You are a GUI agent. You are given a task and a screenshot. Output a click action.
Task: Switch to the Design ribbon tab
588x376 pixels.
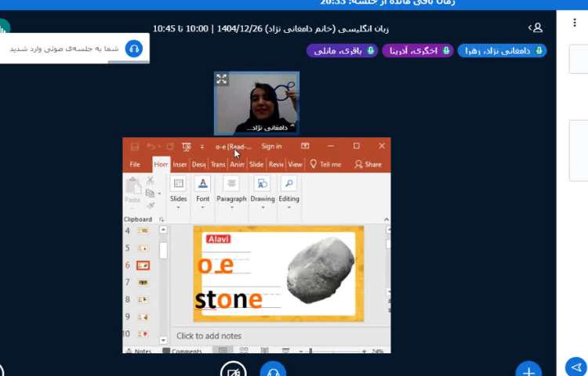pos(199,164)
